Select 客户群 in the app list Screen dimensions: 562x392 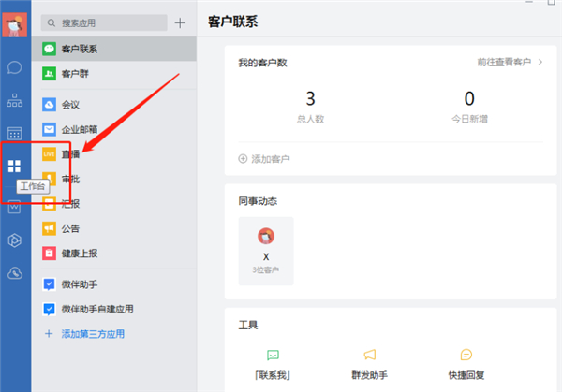[75, 73]
